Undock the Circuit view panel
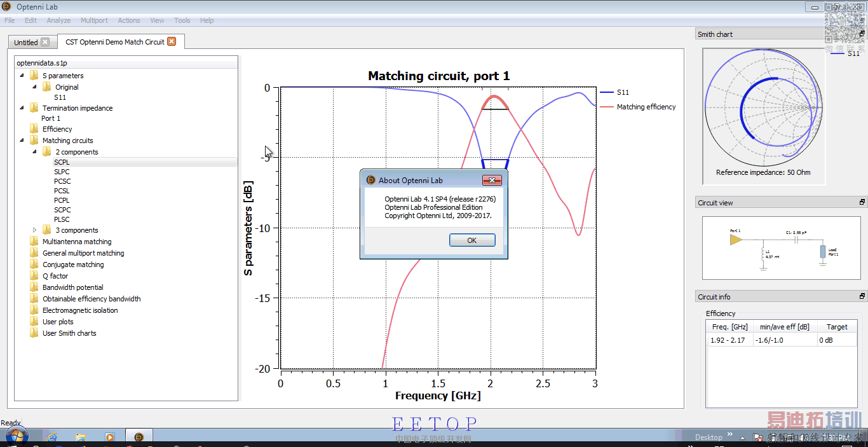Viewport: 868px width, 447px height. pyautogui.click(x=862, y=202)
